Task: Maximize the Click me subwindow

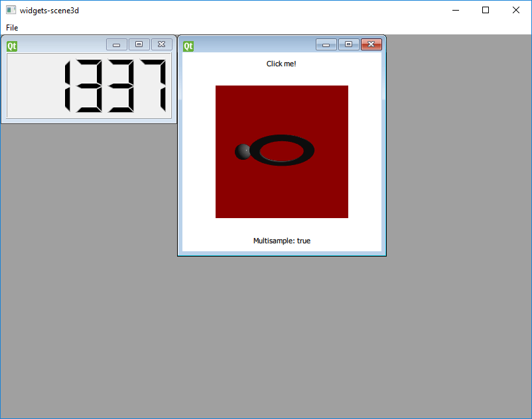Action: [348, 44]
